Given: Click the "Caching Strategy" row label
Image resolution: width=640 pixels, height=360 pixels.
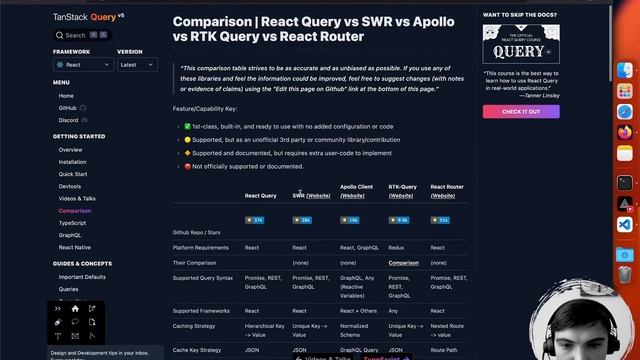Looking at the screenshot, I should coord(193,326).
